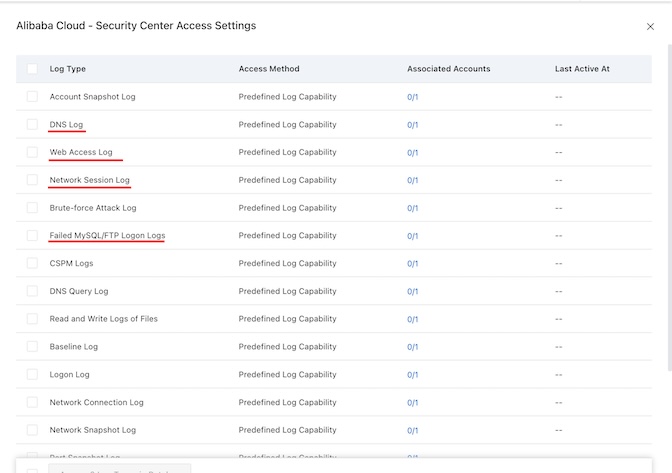Click 0/1 link in DNS Query Log row
The width and height of the screenshot is (672, 473).
click(412, 291)
